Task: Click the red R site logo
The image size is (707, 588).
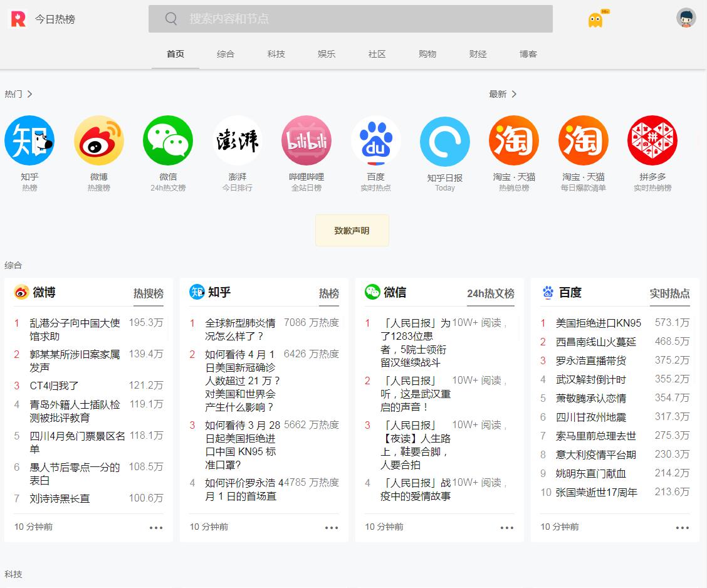Action: (x=18, y=19)
